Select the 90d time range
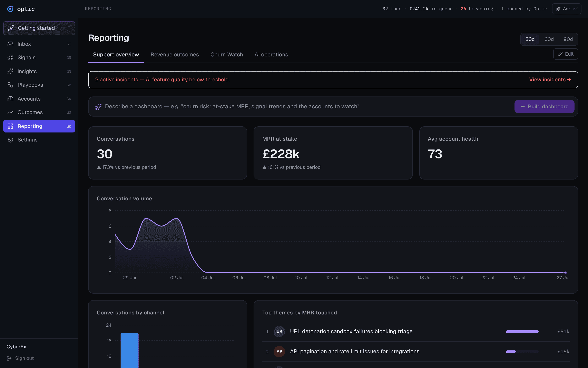 coord(568,39)
